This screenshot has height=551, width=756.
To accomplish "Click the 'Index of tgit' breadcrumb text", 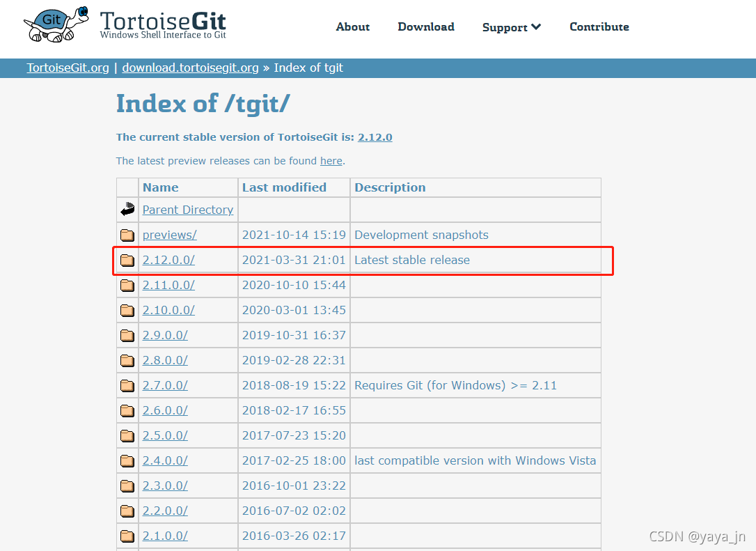I will coord(308,68).
